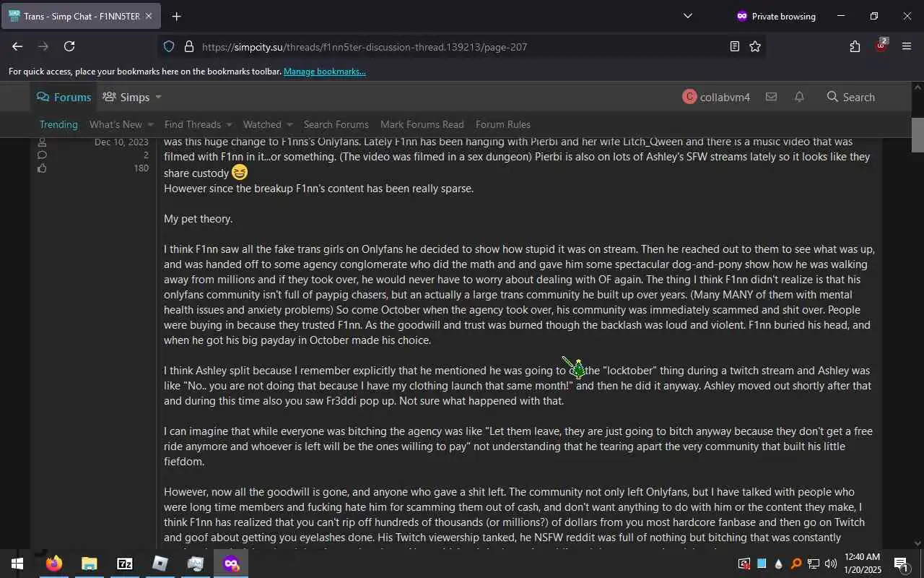Open the list all tabs chevron

click(x=688, y=16)
